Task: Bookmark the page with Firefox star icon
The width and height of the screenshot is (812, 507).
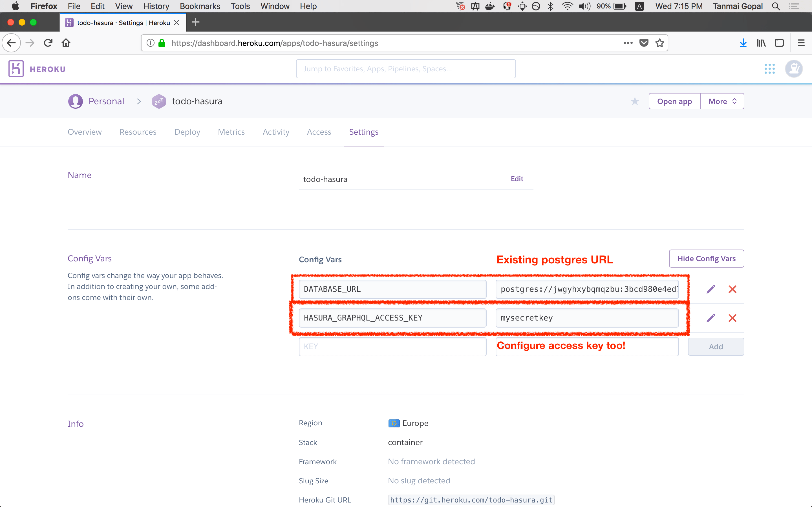Action: pos(660,43)
